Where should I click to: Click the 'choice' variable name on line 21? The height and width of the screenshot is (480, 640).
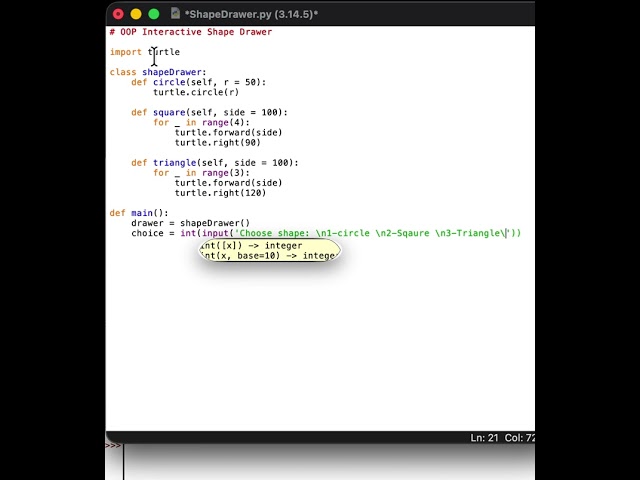coord(147,233)
